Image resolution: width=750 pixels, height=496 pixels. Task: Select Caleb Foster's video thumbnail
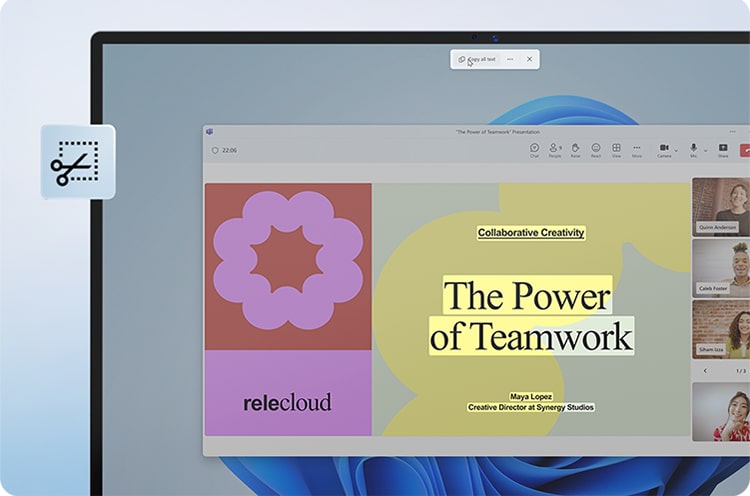tap(720, 267)
